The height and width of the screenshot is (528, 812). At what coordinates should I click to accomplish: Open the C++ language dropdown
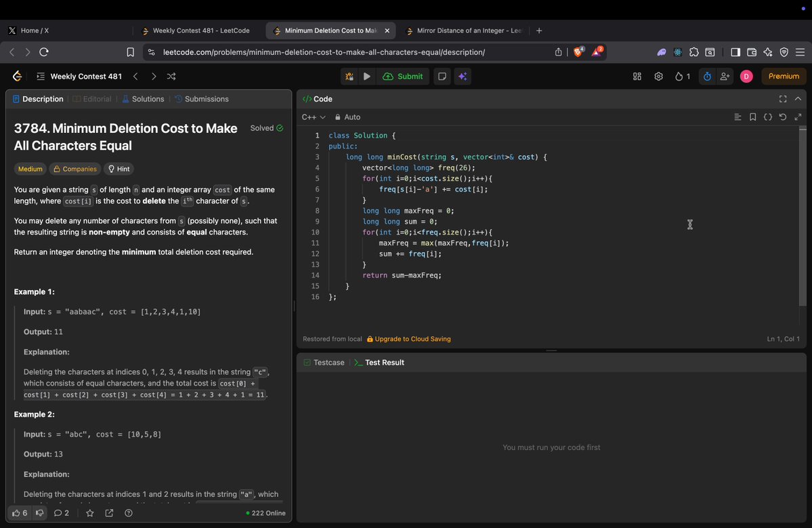coord(314,117)
